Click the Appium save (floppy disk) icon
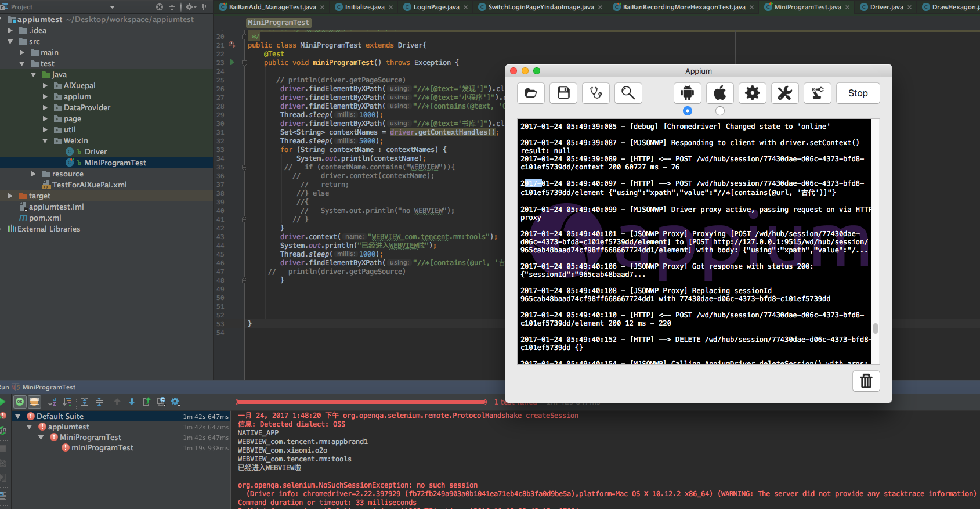Viewport: 980px width, 509px height. 563,93
